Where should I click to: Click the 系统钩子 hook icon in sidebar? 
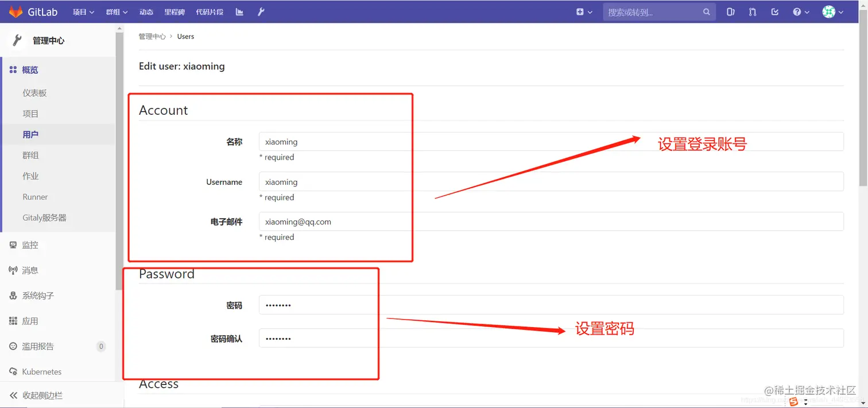click(13, 296)
